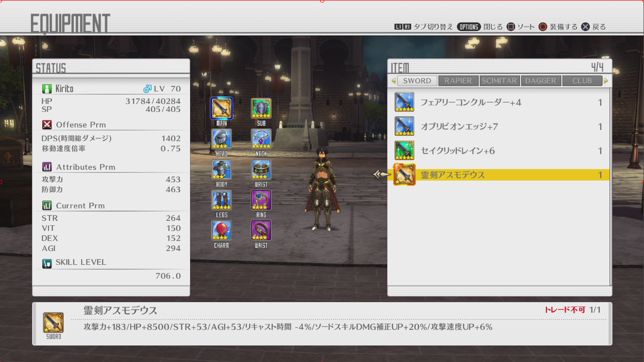Click the 攻撃力 value 453

[x=173, y=180]
